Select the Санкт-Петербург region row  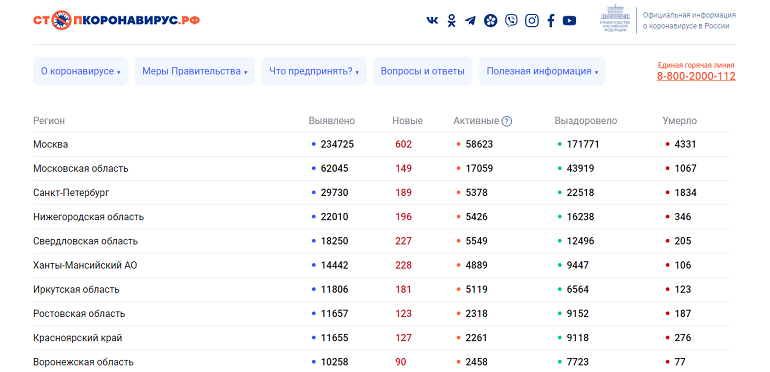pos(382,192)
